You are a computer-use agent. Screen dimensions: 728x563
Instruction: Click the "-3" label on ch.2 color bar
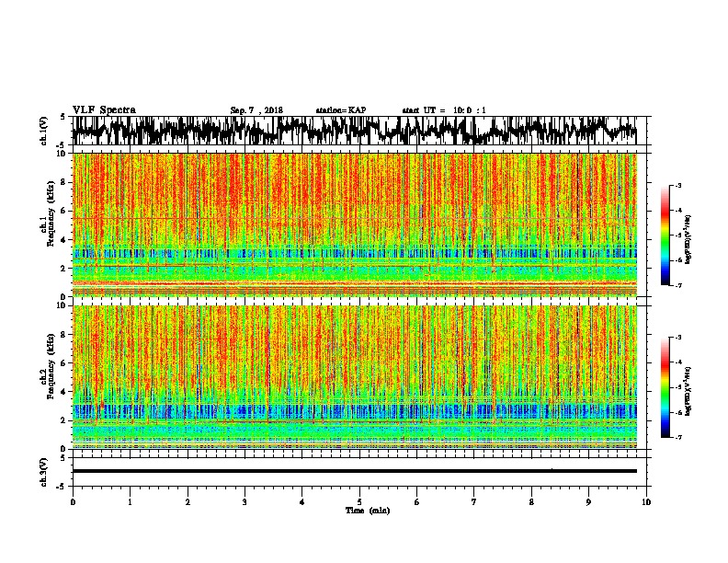pyautogui.click(x=678, y=338)
